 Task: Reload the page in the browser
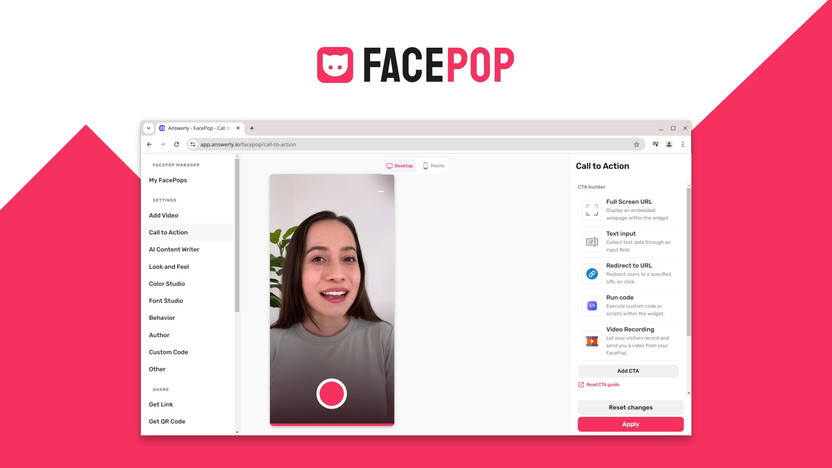click(176, 144)
